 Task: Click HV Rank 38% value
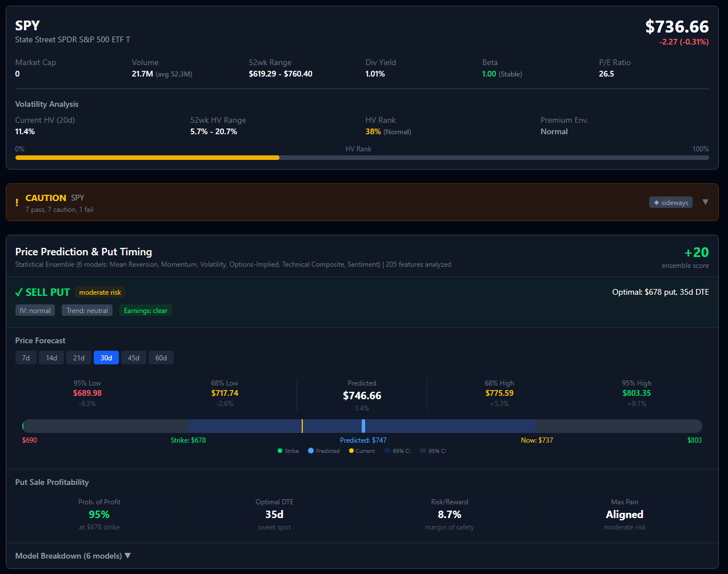373,131
